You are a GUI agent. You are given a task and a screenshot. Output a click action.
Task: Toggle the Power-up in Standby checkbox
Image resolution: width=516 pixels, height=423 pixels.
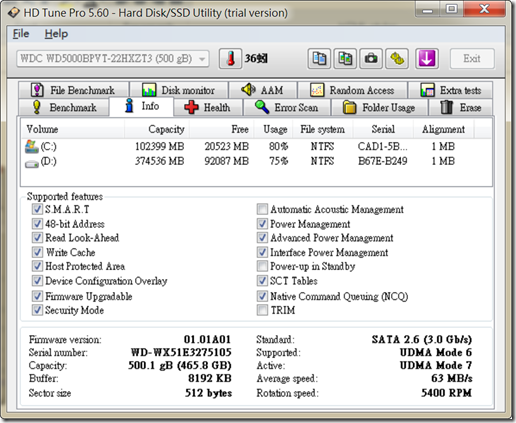[262, 266]
